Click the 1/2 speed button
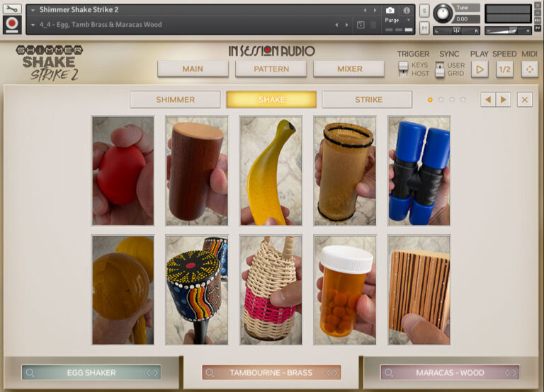The width and height of the screenshot is (544, 392). 504,69
